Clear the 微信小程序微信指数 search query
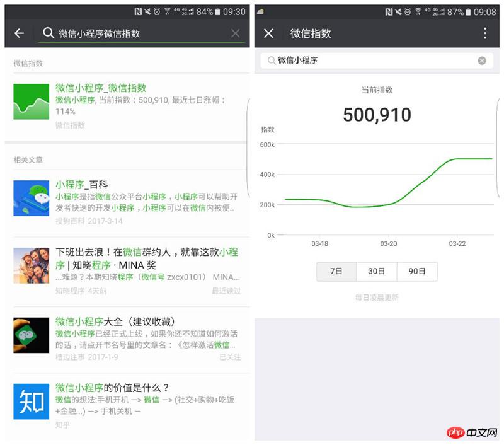This screenshot has height=445, width=504. pos(235,33)
